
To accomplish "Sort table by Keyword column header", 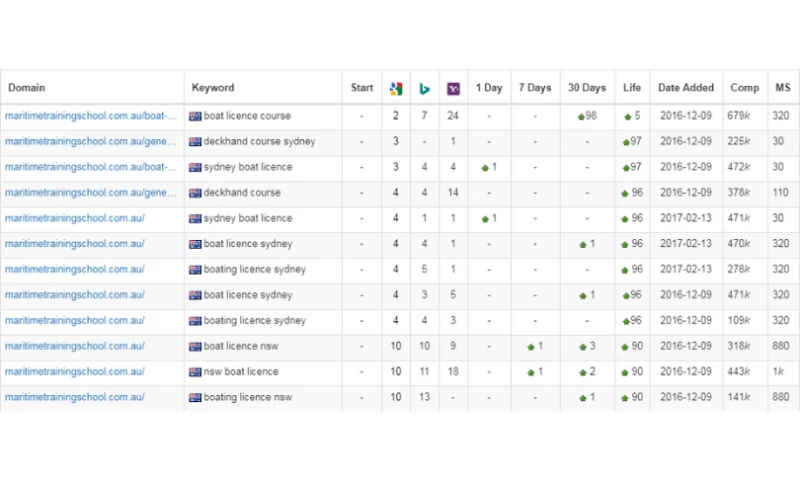I will (x=214, y=88).
